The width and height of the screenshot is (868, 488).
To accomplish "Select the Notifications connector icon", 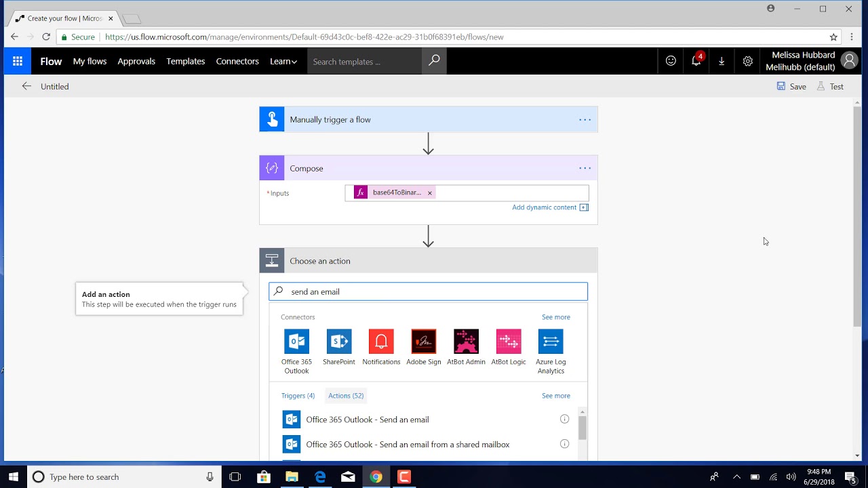I will pyautogui.click(x=381, y=341).
